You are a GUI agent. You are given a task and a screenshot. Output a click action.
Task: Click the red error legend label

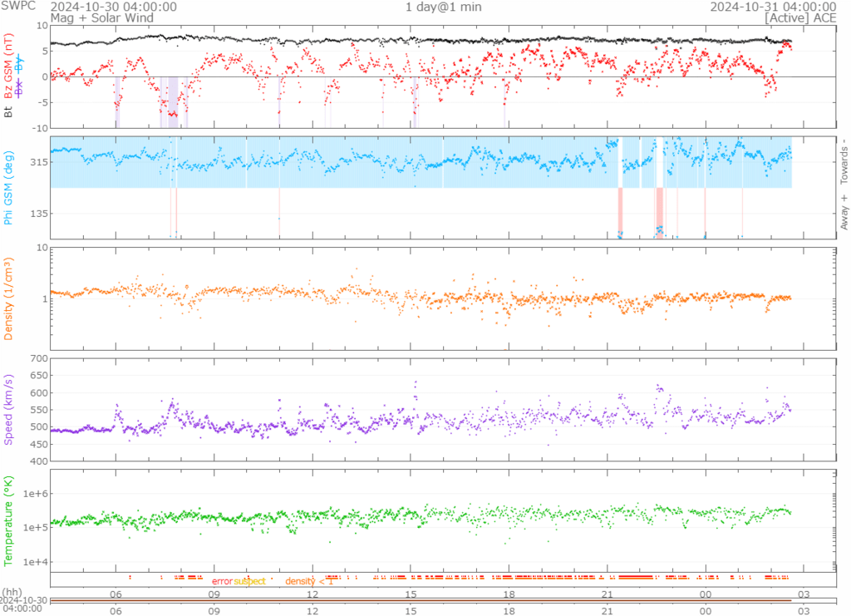(222, 581)
